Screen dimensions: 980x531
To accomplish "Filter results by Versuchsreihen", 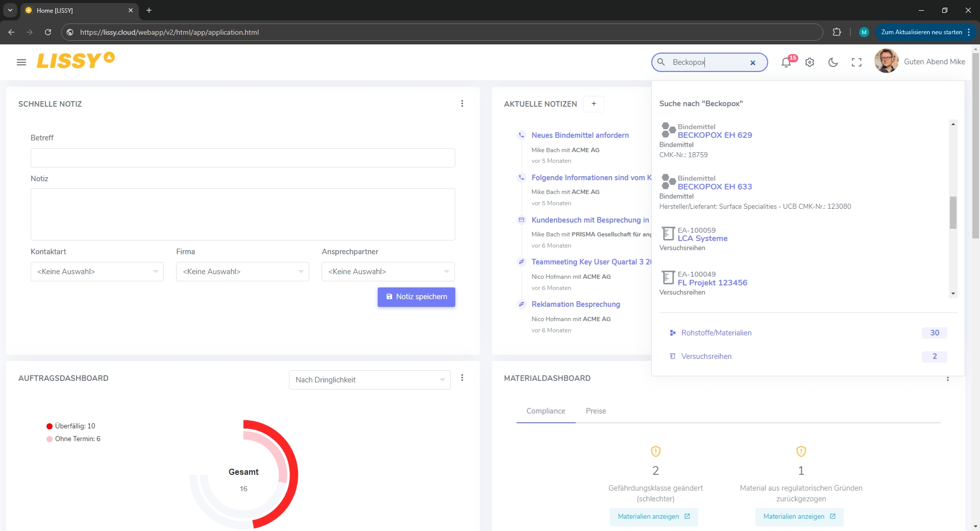I will pyautogui.click(x=706, y=356).
